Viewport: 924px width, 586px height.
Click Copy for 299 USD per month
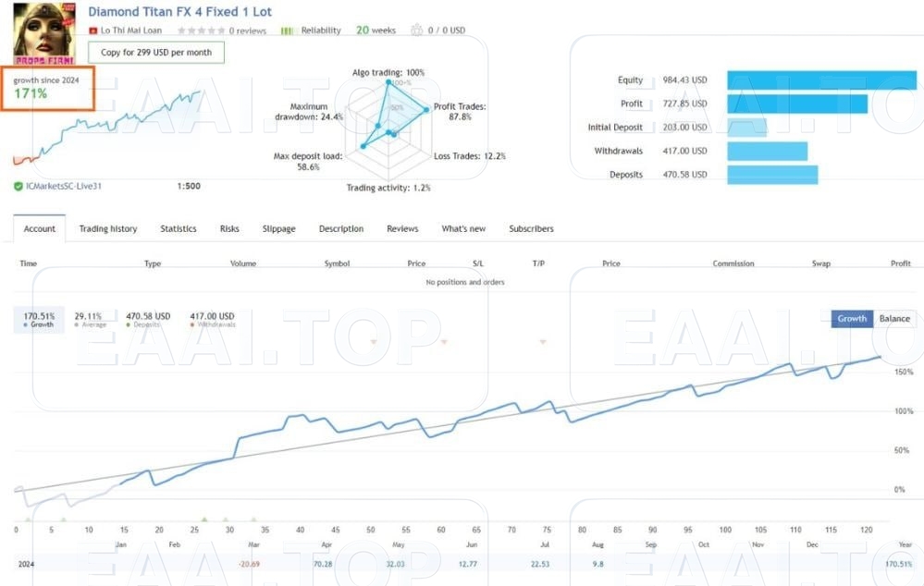[156, 53]
